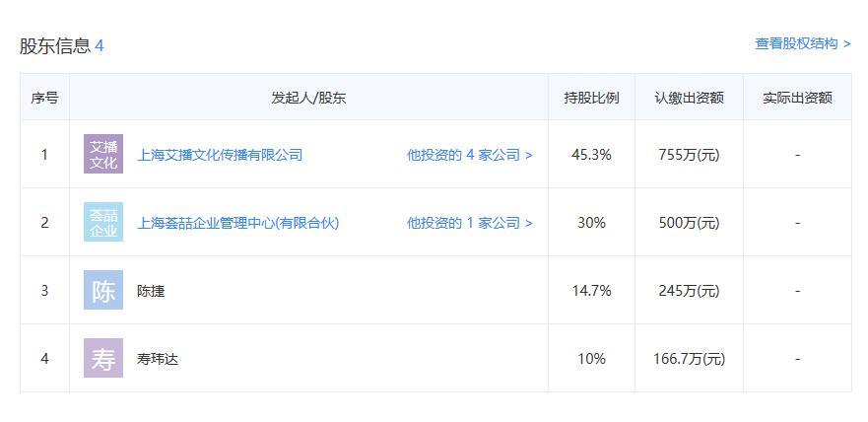
Task: Select shareholder name 寿玮达
Action: (158, 359)
